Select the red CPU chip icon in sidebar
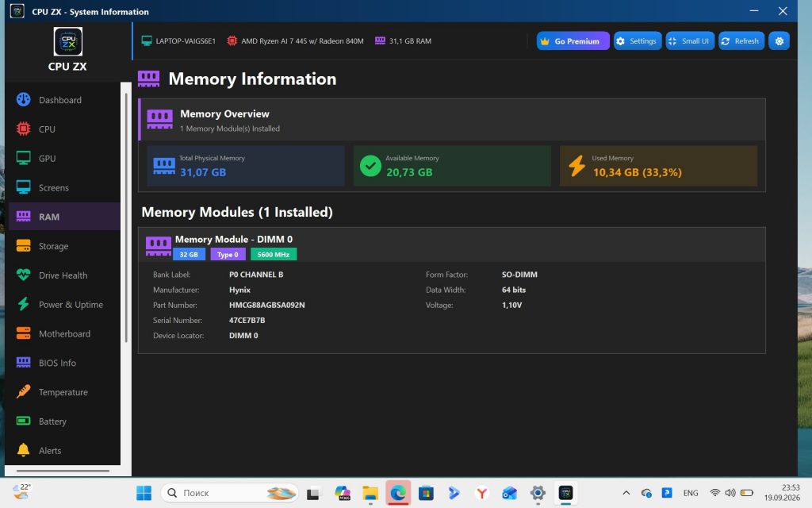This screenshot has width=812, height=508. (23, 129)
